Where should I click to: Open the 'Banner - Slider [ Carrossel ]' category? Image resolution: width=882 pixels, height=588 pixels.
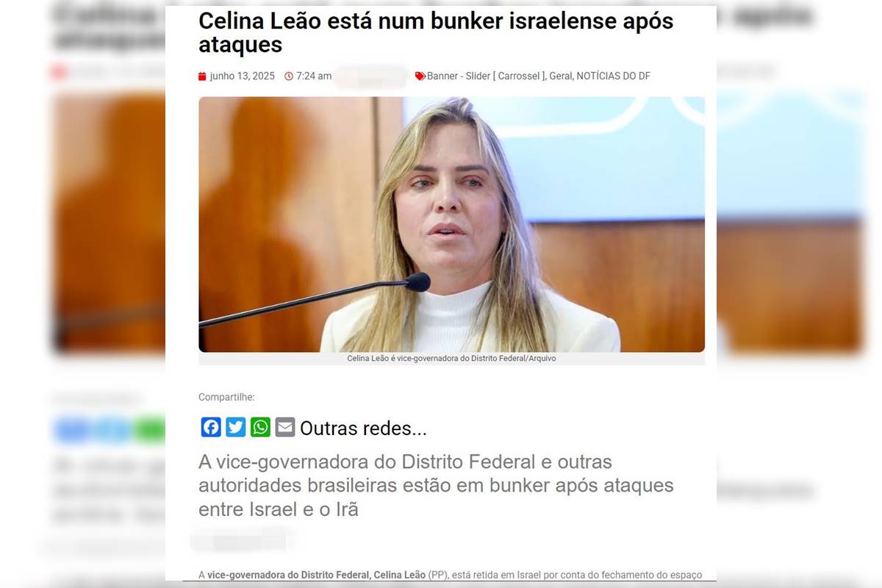click(x=486, y=76)
